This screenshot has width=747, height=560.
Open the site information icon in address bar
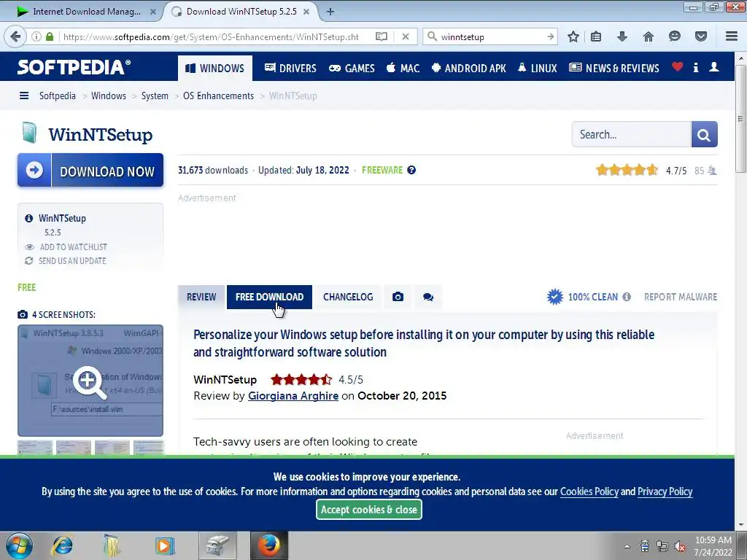pos(36,36)
